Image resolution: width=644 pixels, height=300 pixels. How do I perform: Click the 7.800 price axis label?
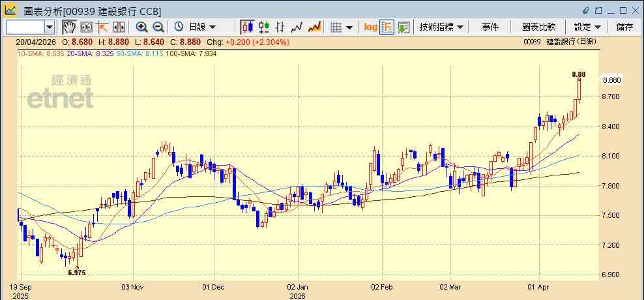tap(611, 186)
